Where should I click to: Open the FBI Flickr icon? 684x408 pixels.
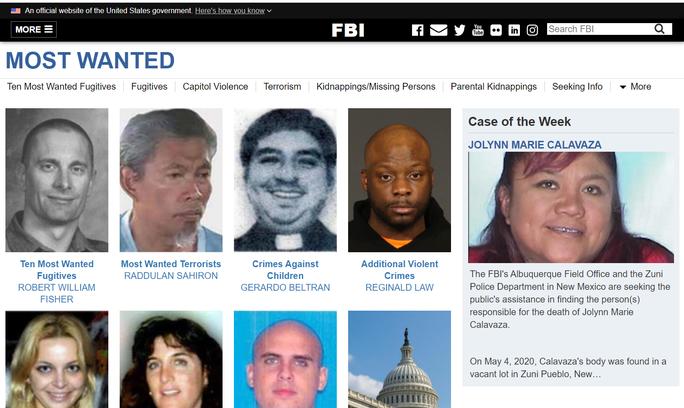coord(496,30)
